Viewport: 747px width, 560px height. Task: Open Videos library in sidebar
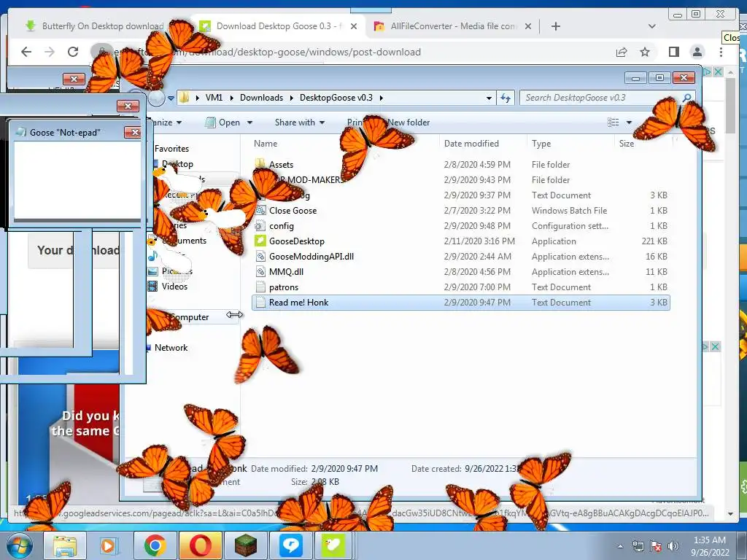[x=174, y=286]
